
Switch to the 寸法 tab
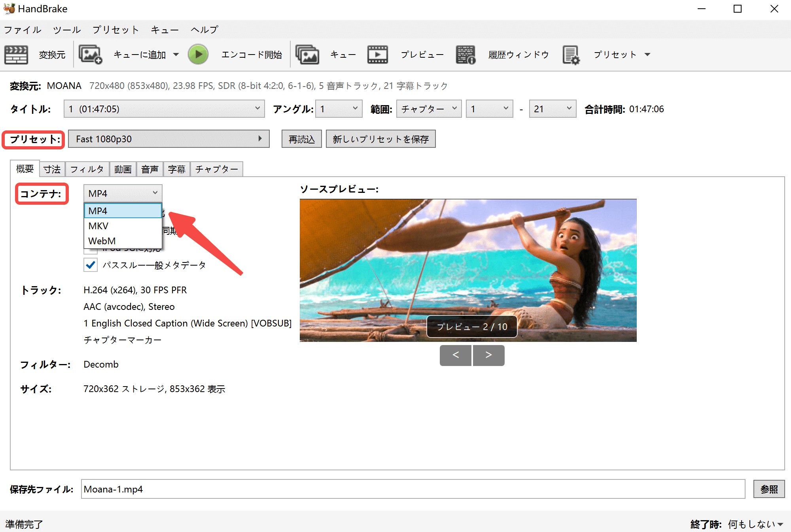coord(52,170)
